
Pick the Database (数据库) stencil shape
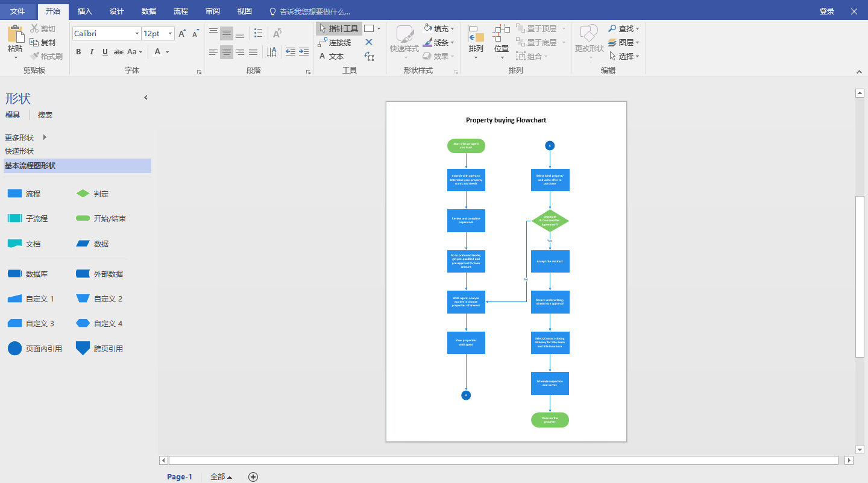tap(15, 274)
